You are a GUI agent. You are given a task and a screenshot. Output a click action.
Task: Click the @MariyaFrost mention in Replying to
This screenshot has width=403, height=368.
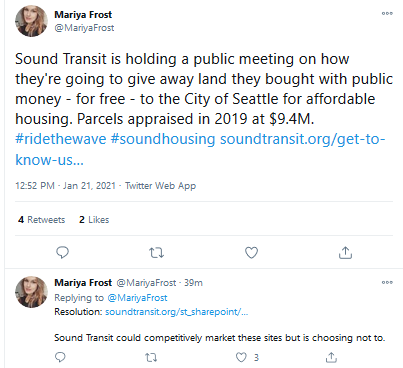coord(137,298)
